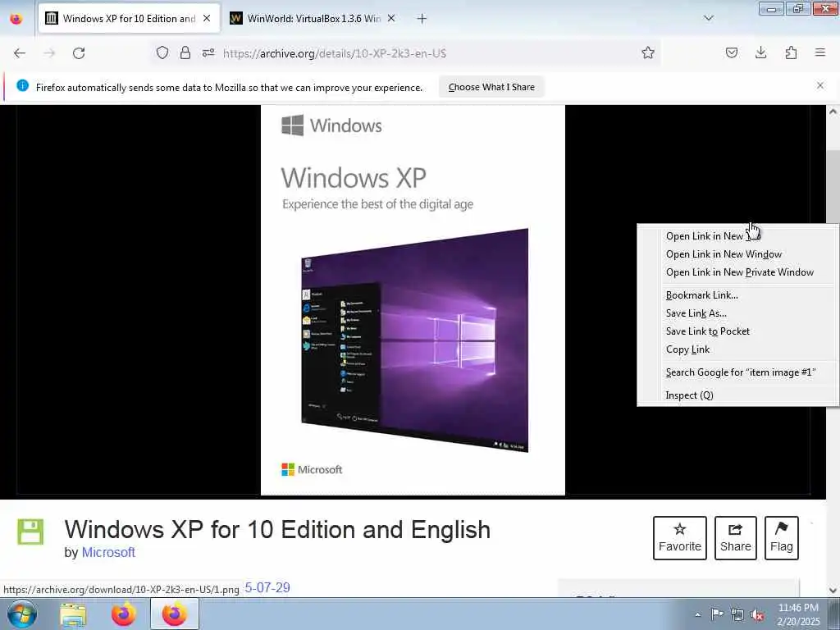
Task: Click the active Firefox taskbar button
Action: tap(175, 614)
